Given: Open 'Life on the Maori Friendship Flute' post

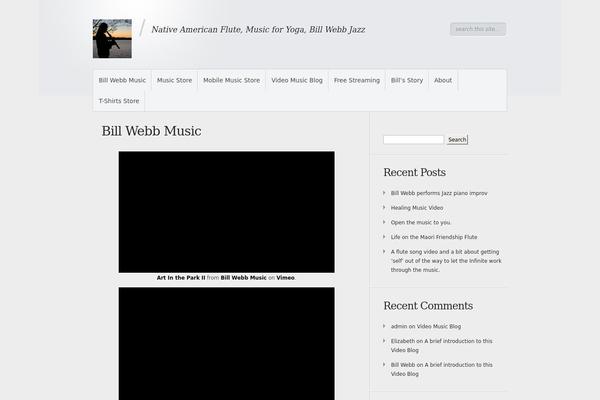Looking at the screenshot, I should pos(434,237).
